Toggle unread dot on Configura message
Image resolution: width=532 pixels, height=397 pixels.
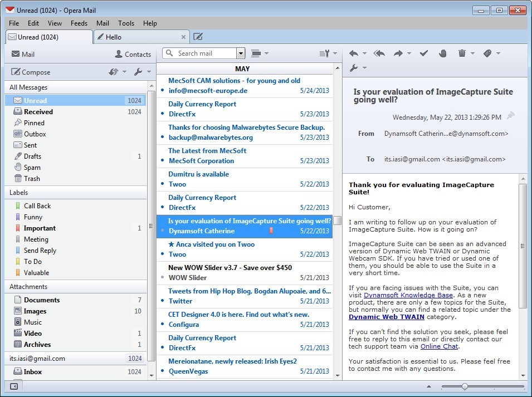click(162, 324)
